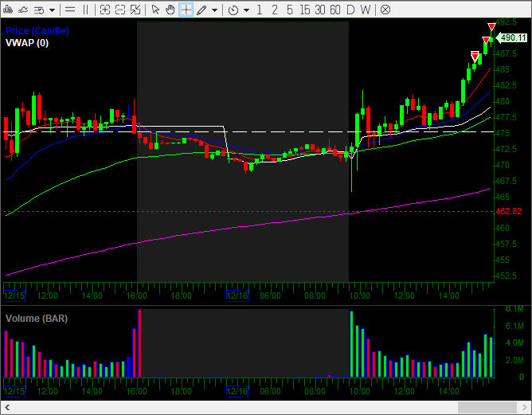
Task: Expand the drawing tools dropdown arrow
Action: coord(214,10)
